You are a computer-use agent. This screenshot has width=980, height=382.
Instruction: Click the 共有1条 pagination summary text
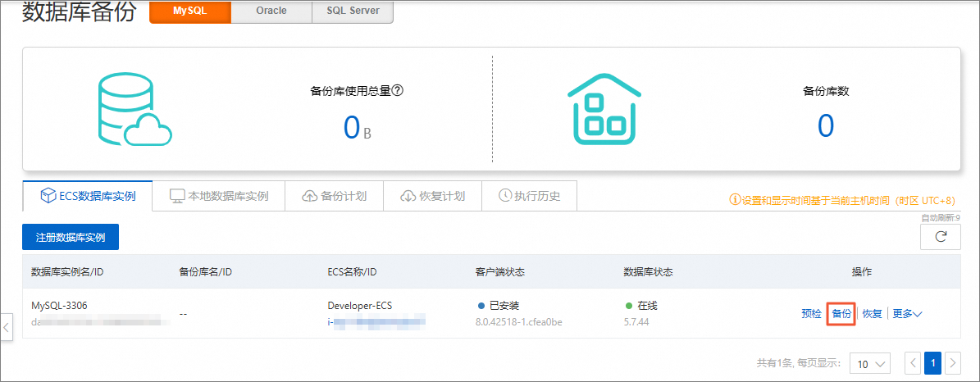[x=799, y=362]
